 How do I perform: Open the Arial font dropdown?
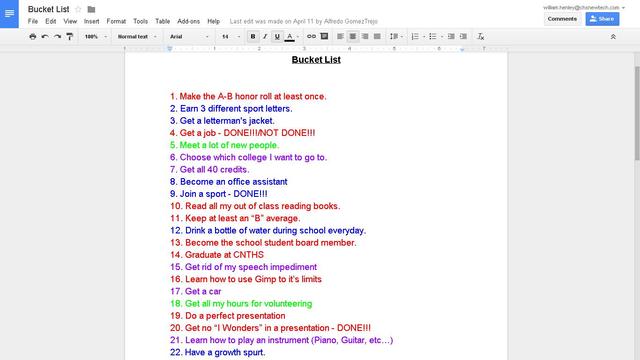coord(189,37)
